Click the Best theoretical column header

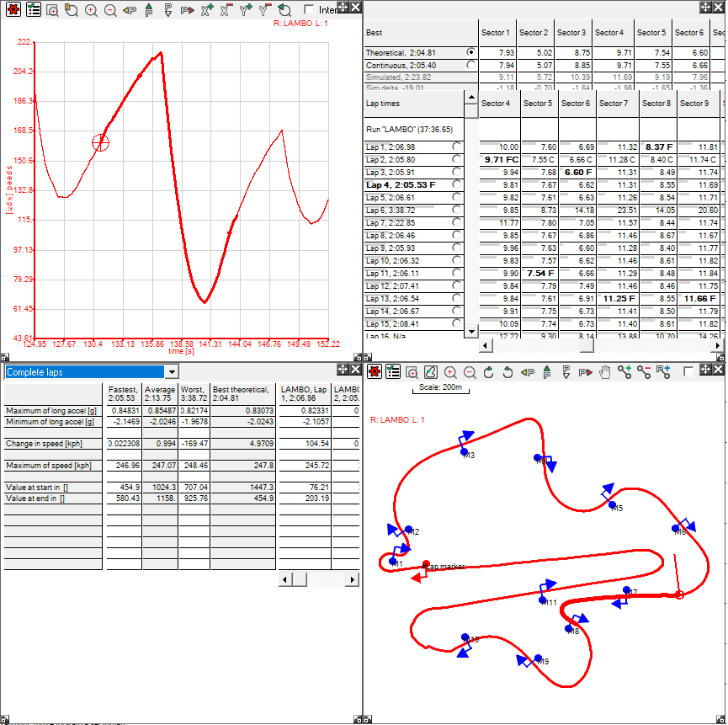tap(243, 394)
